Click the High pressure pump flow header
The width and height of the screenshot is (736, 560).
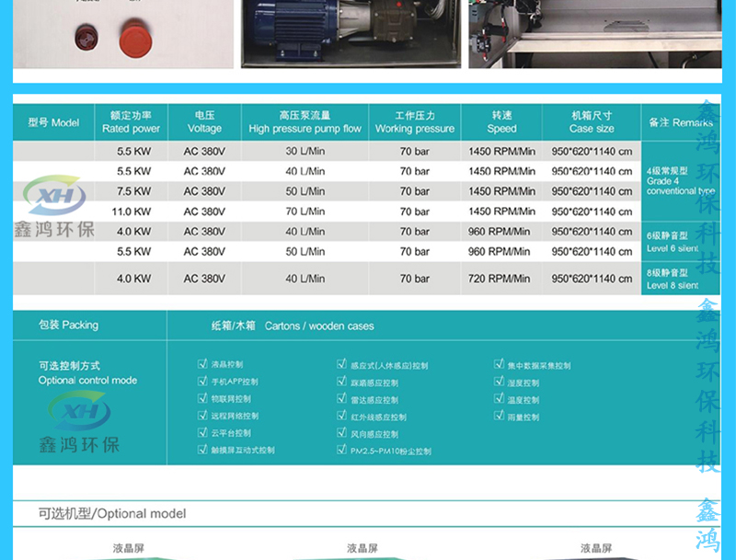305,122
